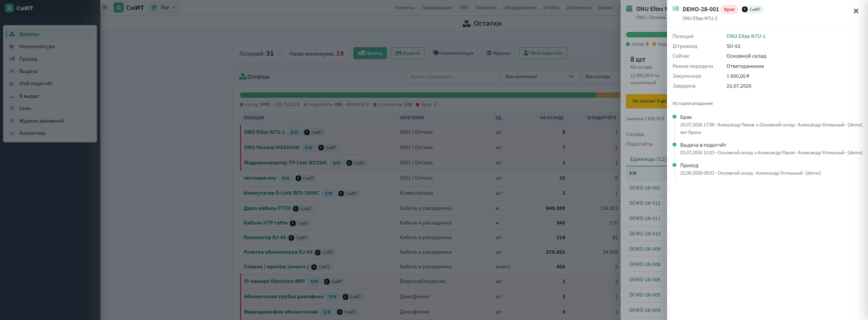This screenshot has height=320, width=868.
Task: Open Выдача via its sidebar icon
Action: [12, 71]
